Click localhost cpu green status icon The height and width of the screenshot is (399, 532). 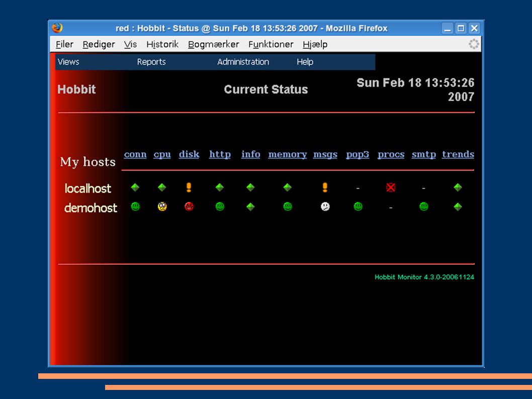(x=162, y=188)
